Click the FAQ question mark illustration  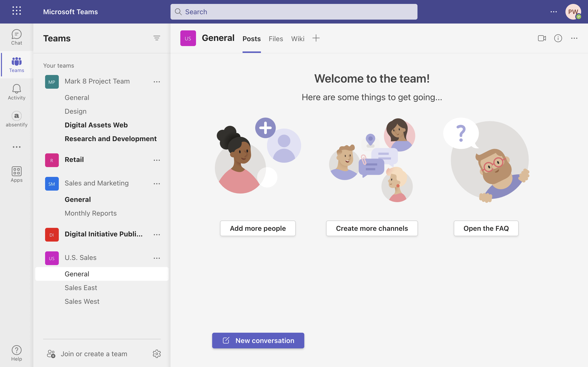(486, 160)
